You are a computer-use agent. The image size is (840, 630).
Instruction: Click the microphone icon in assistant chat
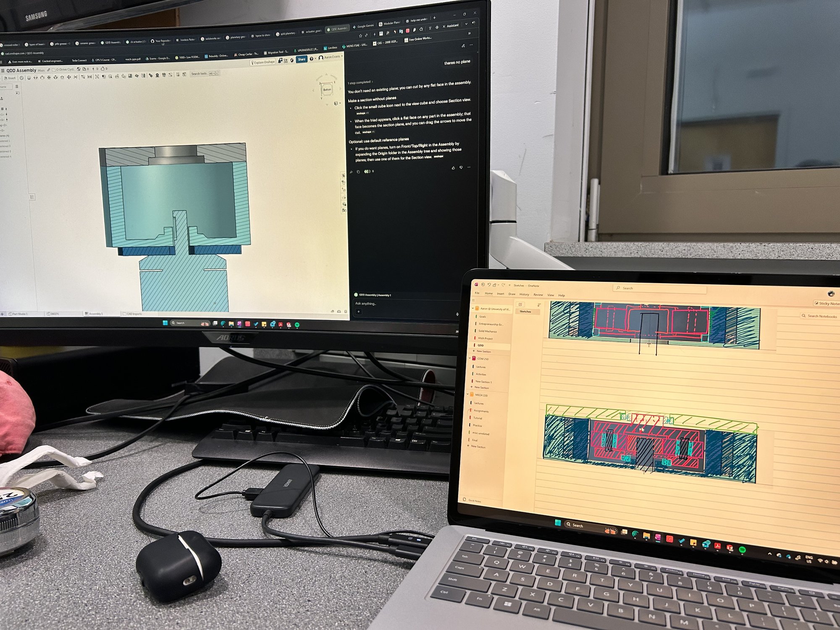coord(457,314)
